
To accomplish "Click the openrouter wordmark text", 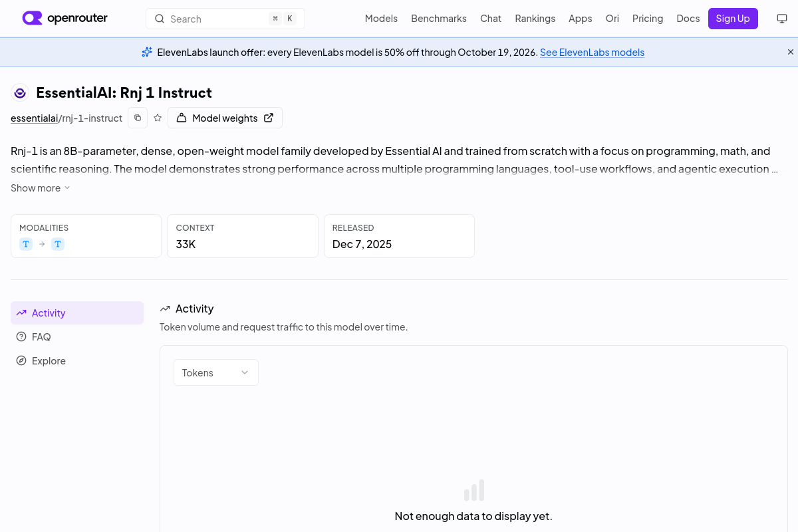I will pos(77,19).
